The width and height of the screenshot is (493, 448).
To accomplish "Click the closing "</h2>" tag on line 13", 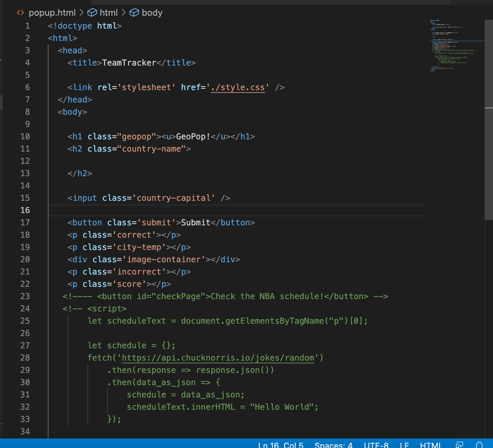I will [x=80, y=173].
